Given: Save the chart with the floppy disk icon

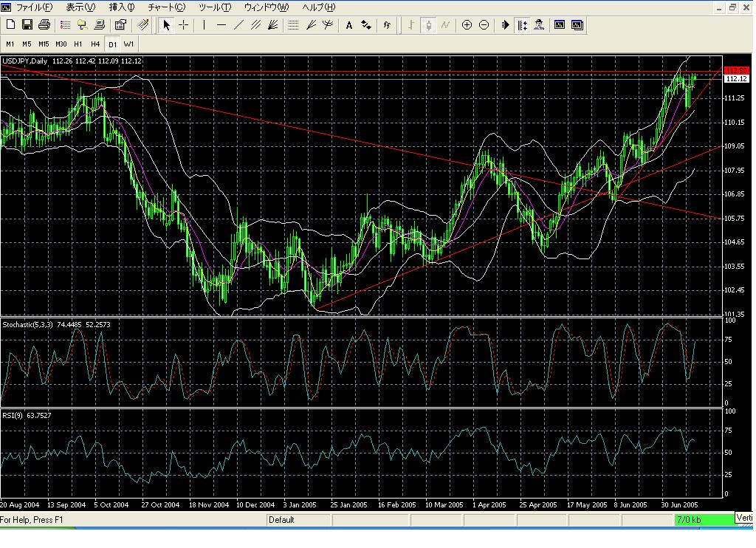Looking at the screenshot, I should [x=27, y=25].
